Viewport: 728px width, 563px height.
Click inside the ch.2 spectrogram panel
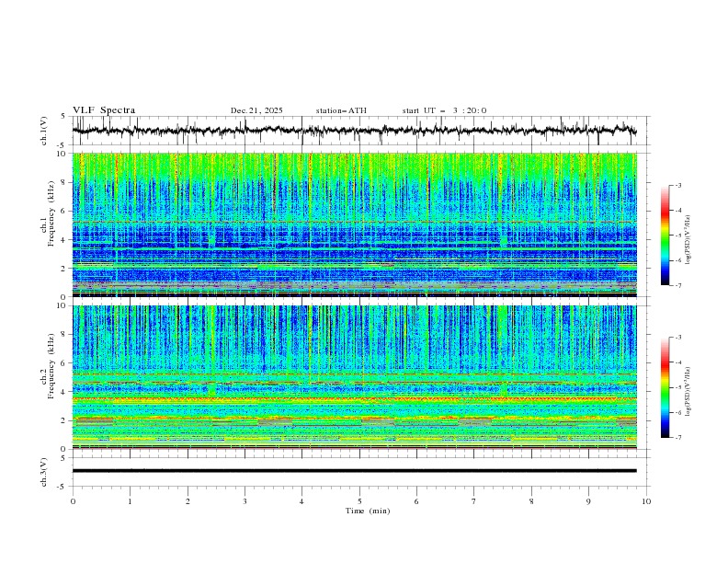[354, 377]
